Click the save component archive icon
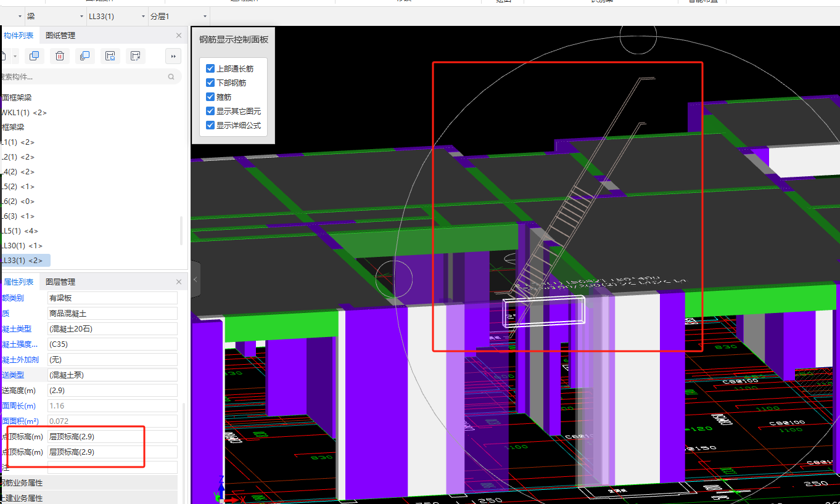This screenshot has height=504, width=840. click(110, 56)
